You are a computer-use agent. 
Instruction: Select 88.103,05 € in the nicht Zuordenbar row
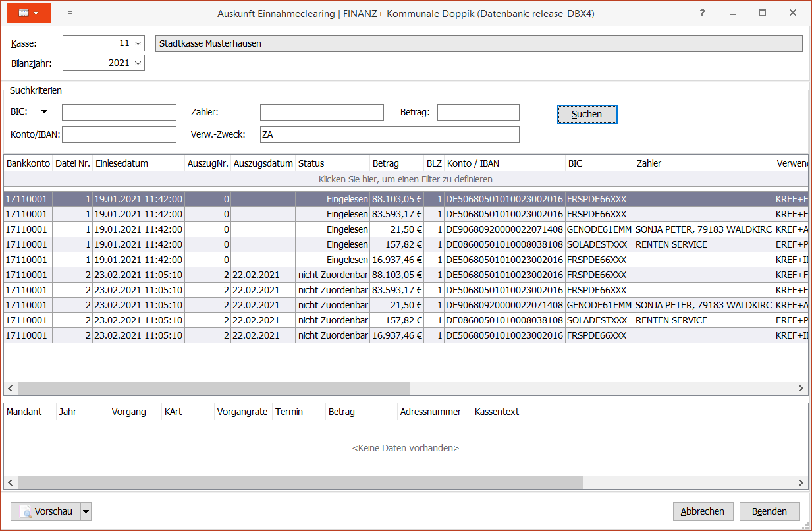[x=396, y=275]
